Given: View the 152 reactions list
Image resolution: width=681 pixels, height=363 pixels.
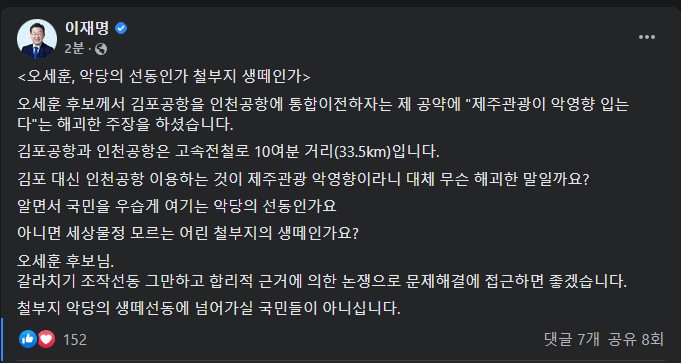Looking at the screenshot, I should 75,340.
